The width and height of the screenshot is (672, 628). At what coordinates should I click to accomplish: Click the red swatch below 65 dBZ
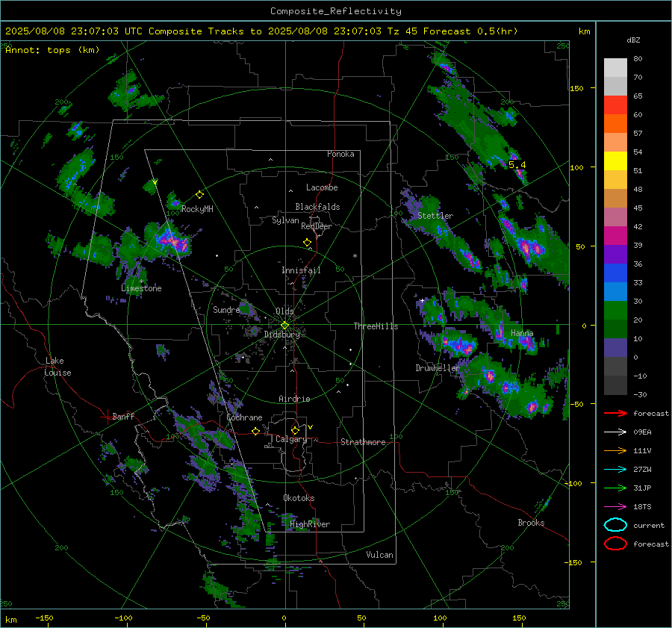coord(615,105)
